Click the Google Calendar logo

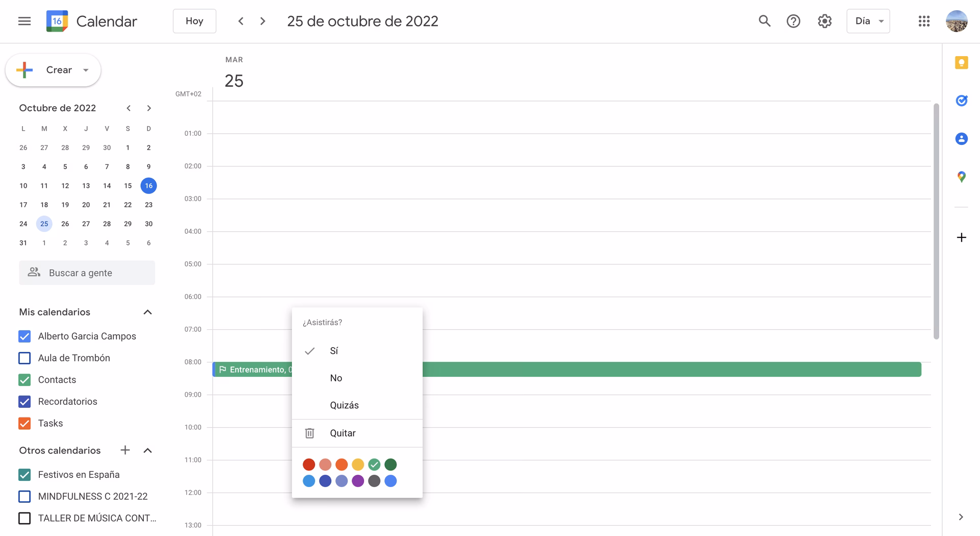57,21
